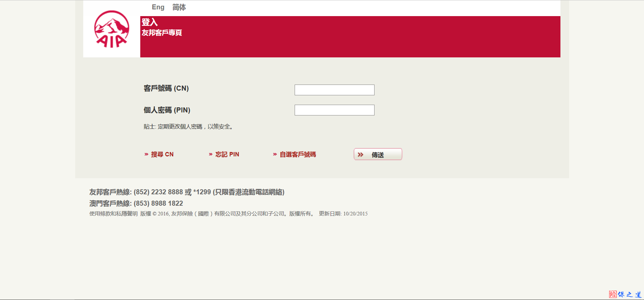Click 澳門客戶熱線 (853) 8988 1822 text
644x300 pixels.
click(136, 203)
